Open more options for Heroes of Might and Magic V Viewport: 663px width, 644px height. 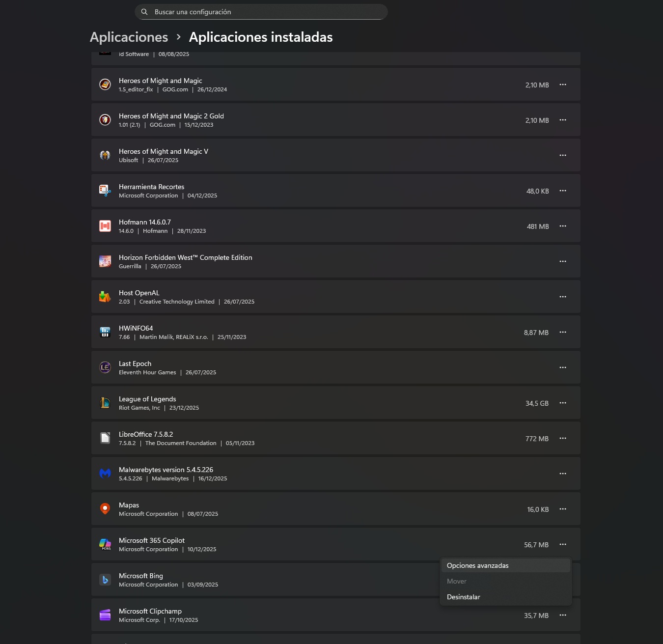[x=563, y=155]
